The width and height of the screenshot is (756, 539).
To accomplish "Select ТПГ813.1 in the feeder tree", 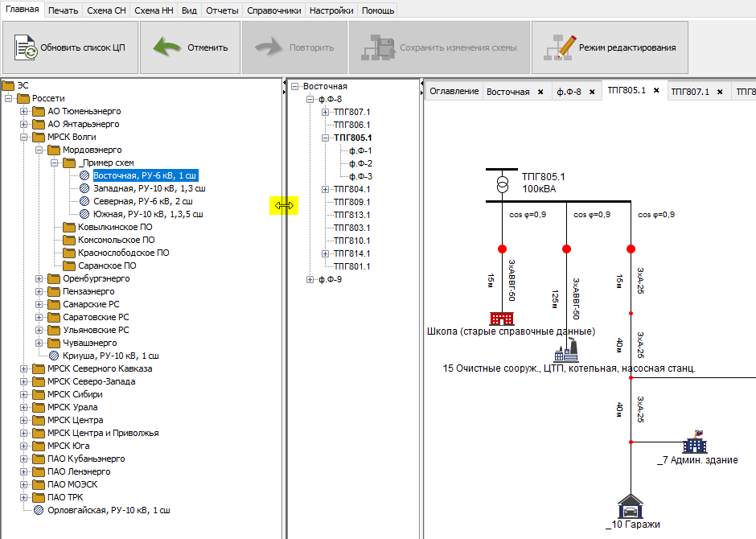I will coord(352,215).
